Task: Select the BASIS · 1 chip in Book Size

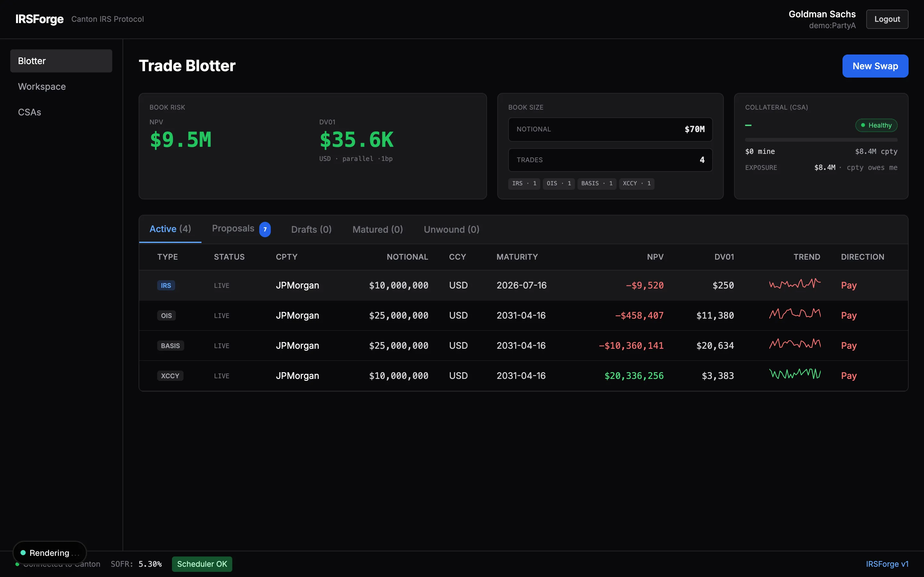Action: 596,184
